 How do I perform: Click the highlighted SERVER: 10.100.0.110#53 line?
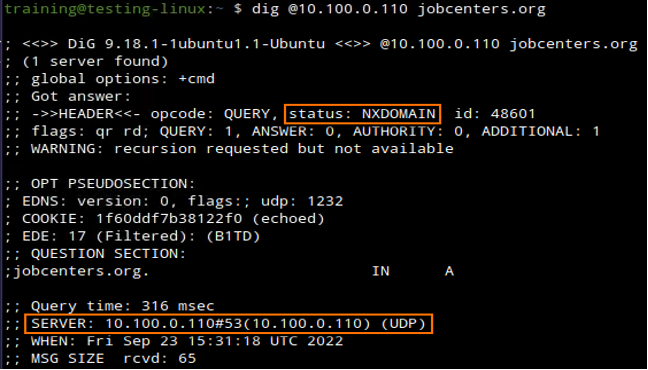pos(229,324)
